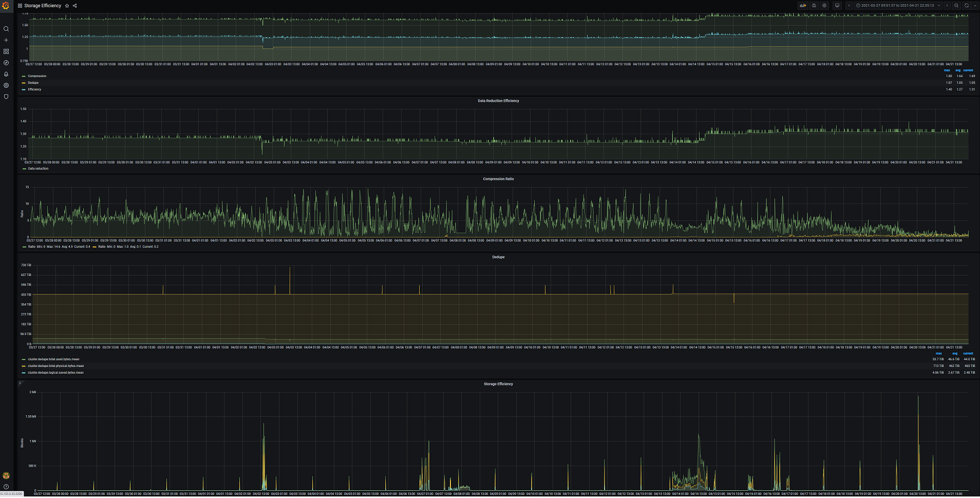Open the Grafana home logo
This screenshot has width=980, height=498.
tap(6, 6)
